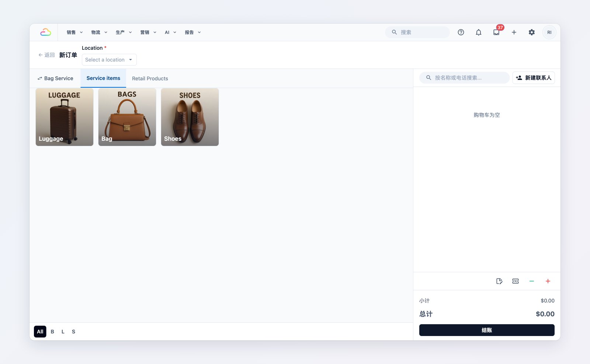Select the Luggage service thumbnail
The width and height of the screenshot is (590, 364).
(x=65, y=117)
